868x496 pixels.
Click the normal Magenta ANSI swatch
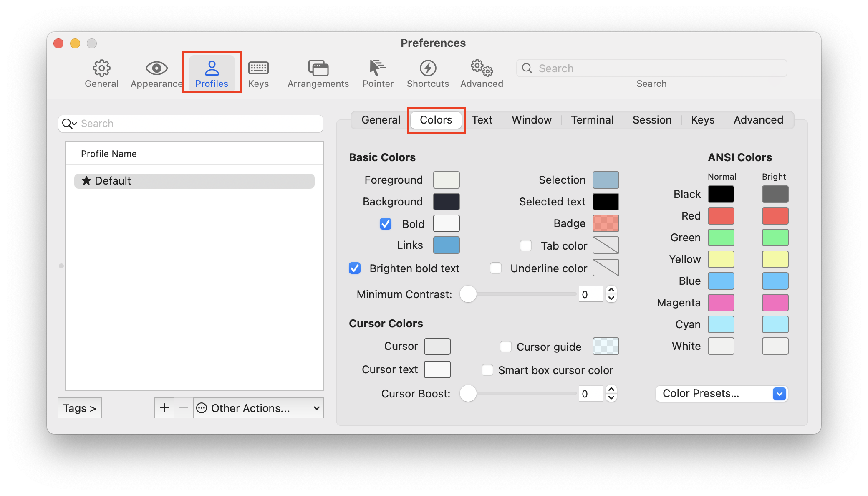tap(721, 303)
